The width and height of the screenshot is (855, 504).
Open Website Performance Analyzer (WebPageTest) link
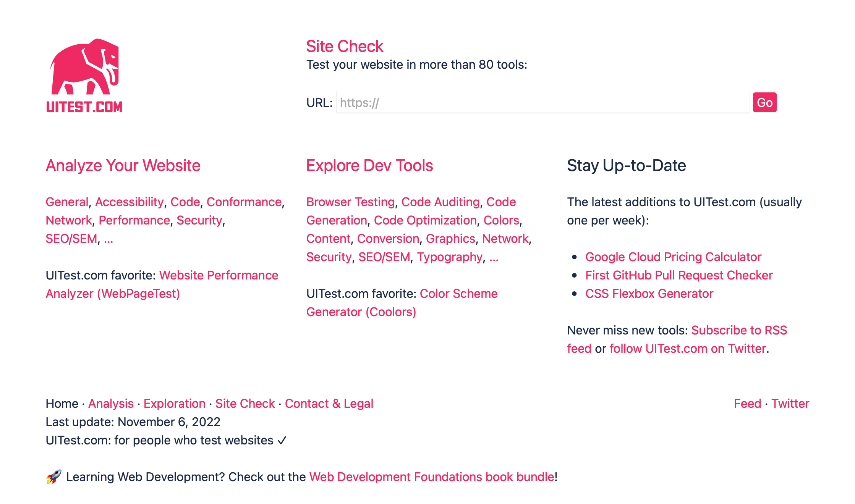tap(162, 284)
